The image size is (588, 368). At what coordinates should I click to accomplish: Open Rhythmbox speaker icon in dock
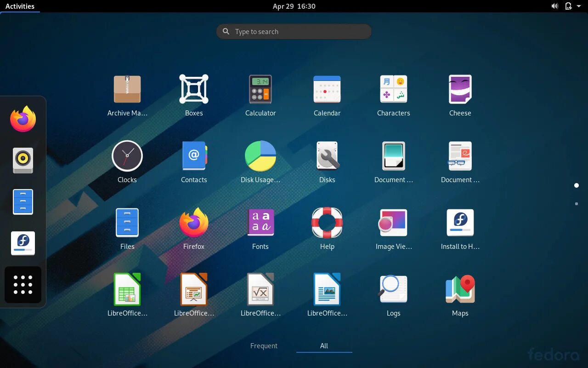click(23, 161)
